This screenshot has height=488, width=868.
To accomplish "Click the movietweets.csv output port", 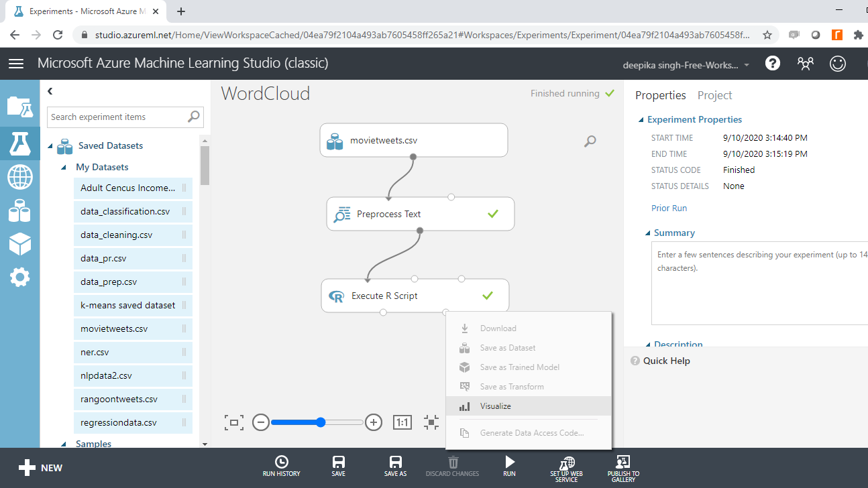I will (413, 157).
